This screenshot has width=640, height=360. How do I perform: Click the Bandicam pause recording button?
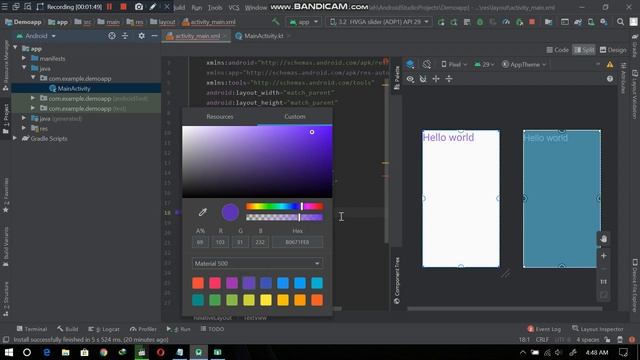(x=109, y=7)
